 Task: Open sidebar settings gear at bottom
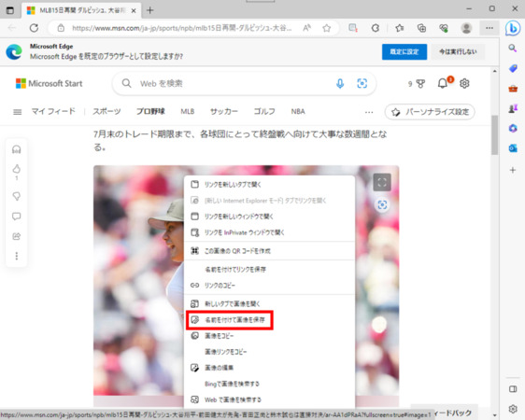(x=513, y=409)
